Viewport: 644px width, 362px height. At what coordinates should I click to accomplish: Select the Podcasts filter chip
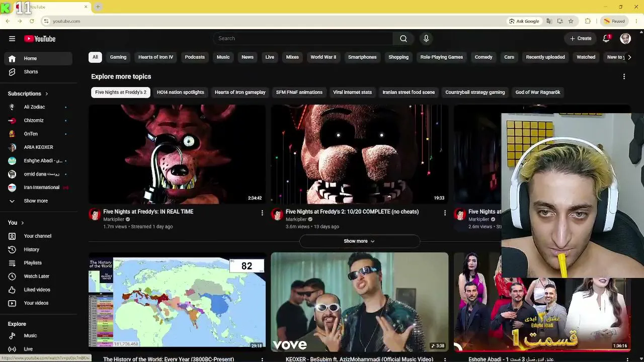195,57
